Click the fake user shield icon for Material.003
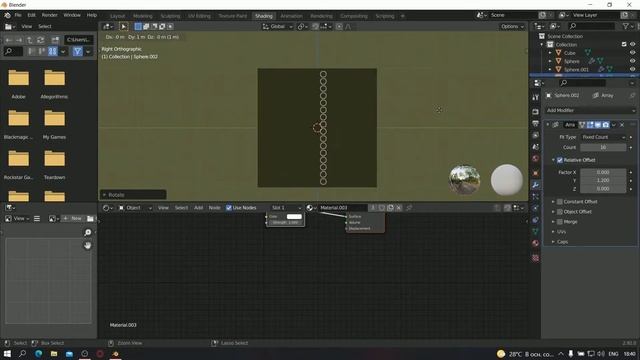640x360 pixels. (x=382, y=208)
